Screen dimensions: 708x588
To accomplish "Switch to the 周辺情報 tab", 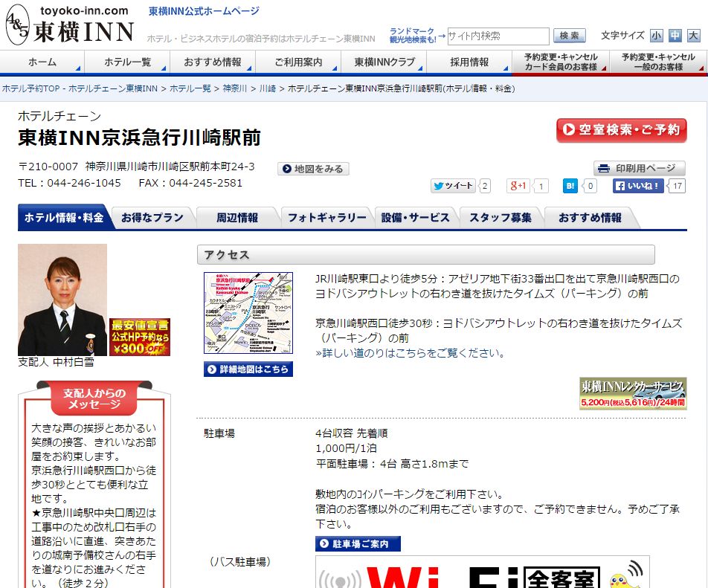I will (x=237, y=218).
